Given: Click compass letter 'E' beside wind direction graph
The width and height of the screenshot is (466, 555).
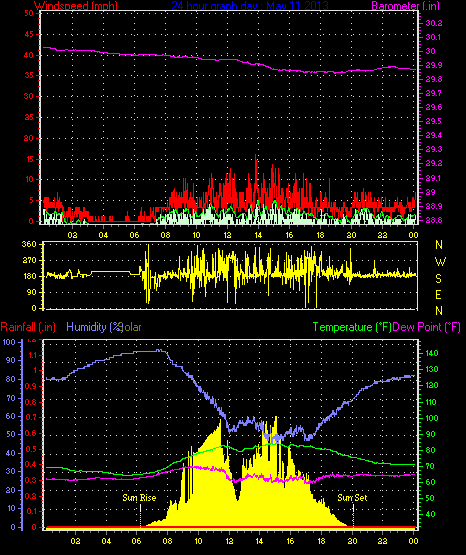Looking at the screenshot, I should coord(438,294).
